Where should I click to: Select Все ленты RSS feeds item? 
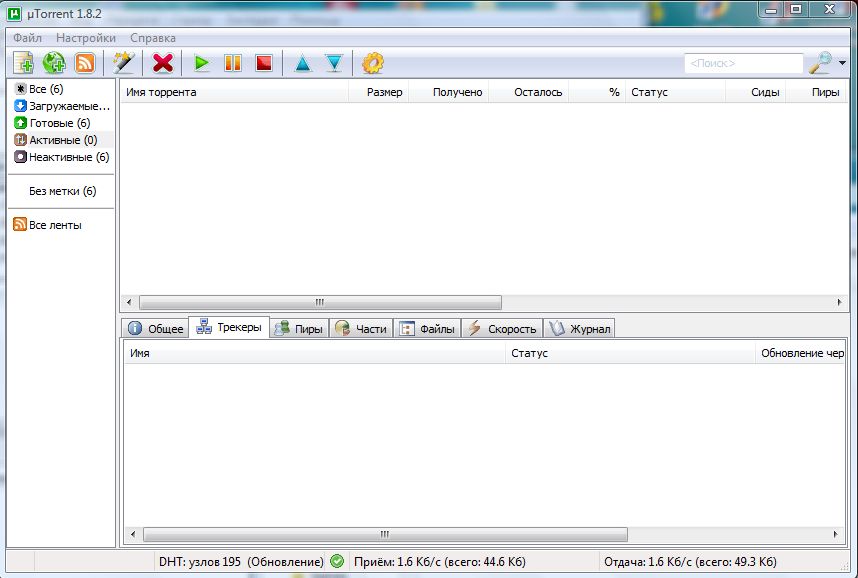tap(48, 224)
